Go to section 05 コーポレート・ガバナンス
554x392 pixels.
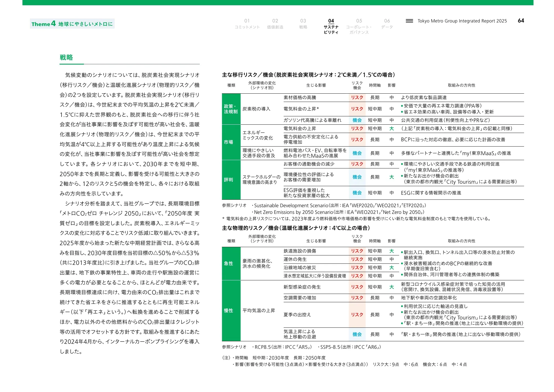(x=359, y=26)
